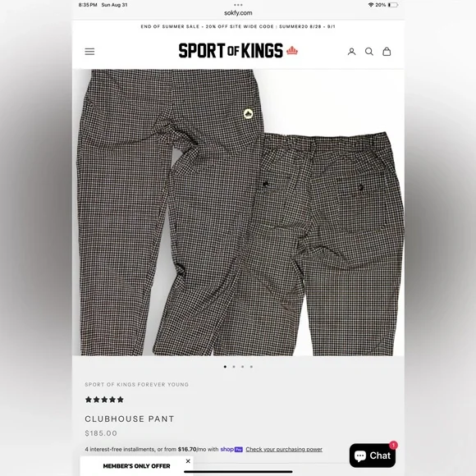Viewport: 476px width, 476px height.
Task: Click the Clubhouse Pant product image
Action: [x=238, y=213]
